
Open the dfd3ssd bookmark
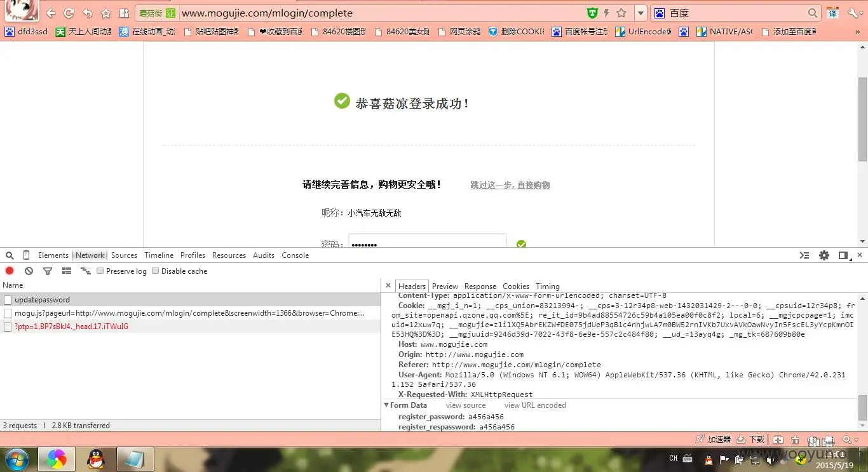pyautogui.click(x=26, y=31)
